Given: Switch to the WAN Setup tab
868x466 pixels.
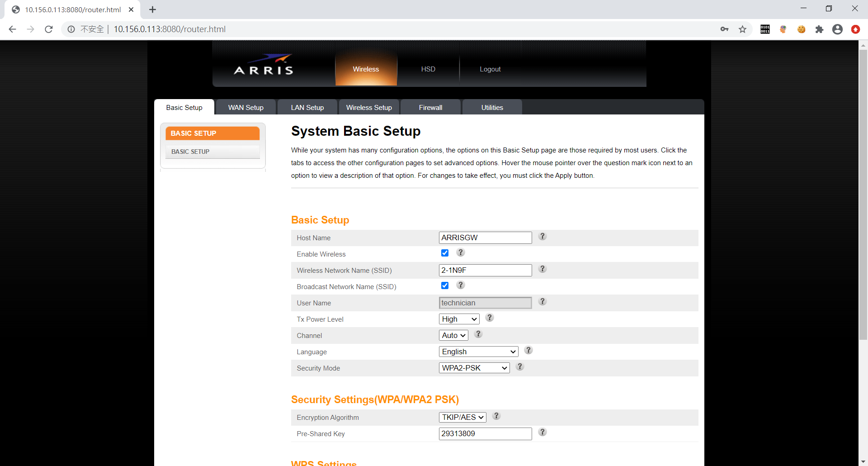Looking at the screenshot, I should coord(246,107).
